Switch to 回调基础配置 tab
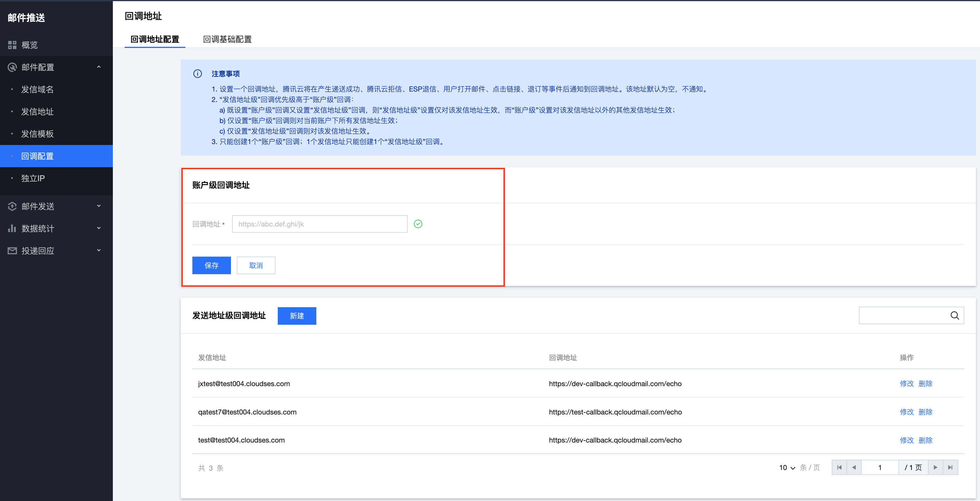Image resolution: width=980 pixels, height=501 pixels. click(x=227, y=39)
